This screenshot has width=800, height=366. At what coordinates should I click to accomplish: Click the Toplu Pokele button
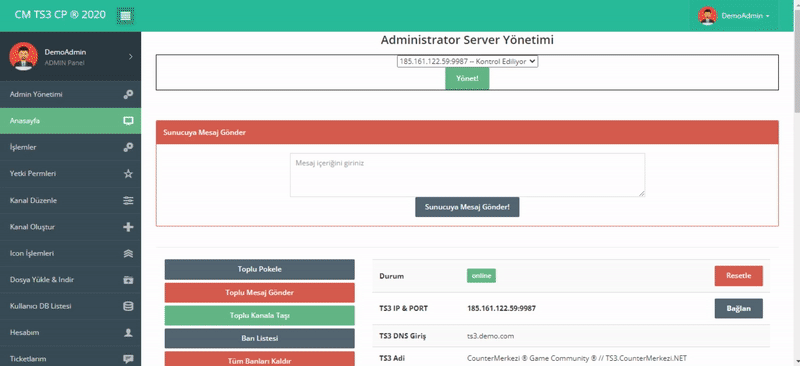click(x=259, y=269)
